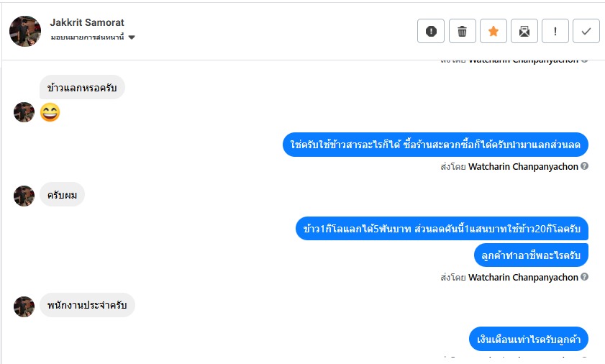The image size is (605, 364).
Task: Select the เงินเดือนเท่าไรครับลูกค้า message bubble
Action: (529, 339)
